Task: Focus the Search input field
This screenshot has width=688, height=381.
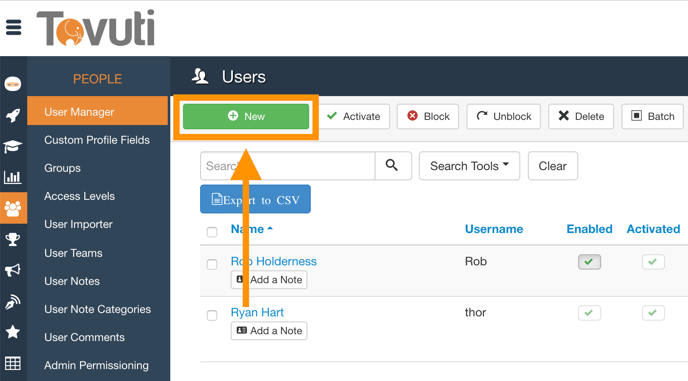Action: 288,165
